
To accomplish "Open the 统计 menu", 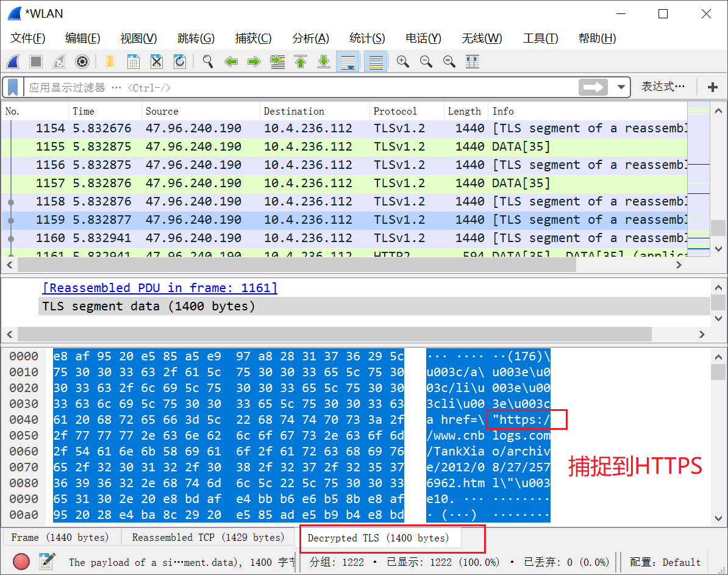I will (367, 38).
